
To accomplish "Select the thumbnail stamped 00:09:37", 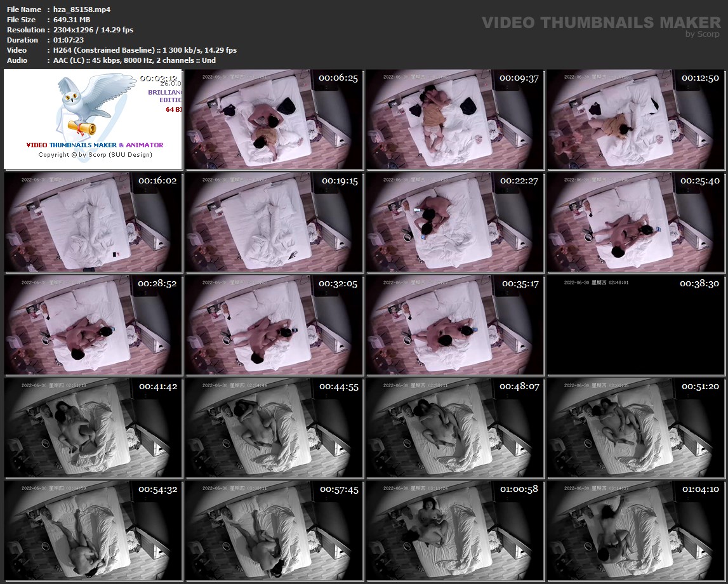I will [455, 119].
